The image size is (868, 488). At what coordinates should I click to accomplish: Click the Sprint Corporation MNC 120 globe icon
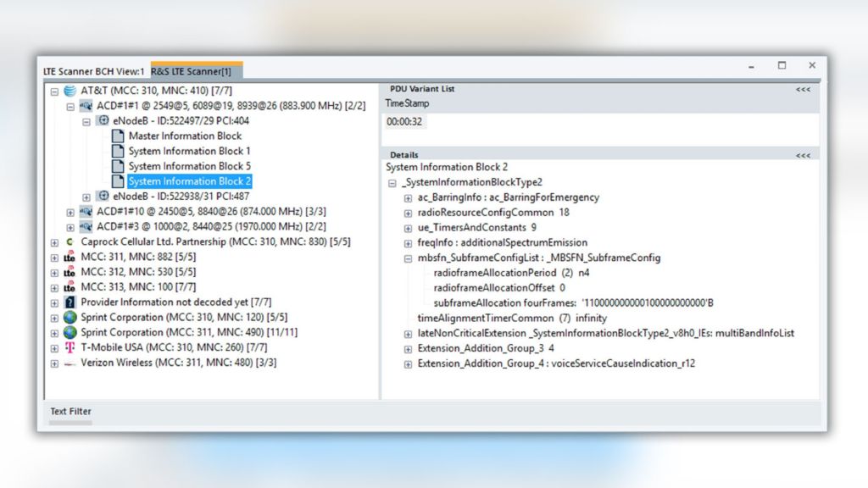pos(70,318)
